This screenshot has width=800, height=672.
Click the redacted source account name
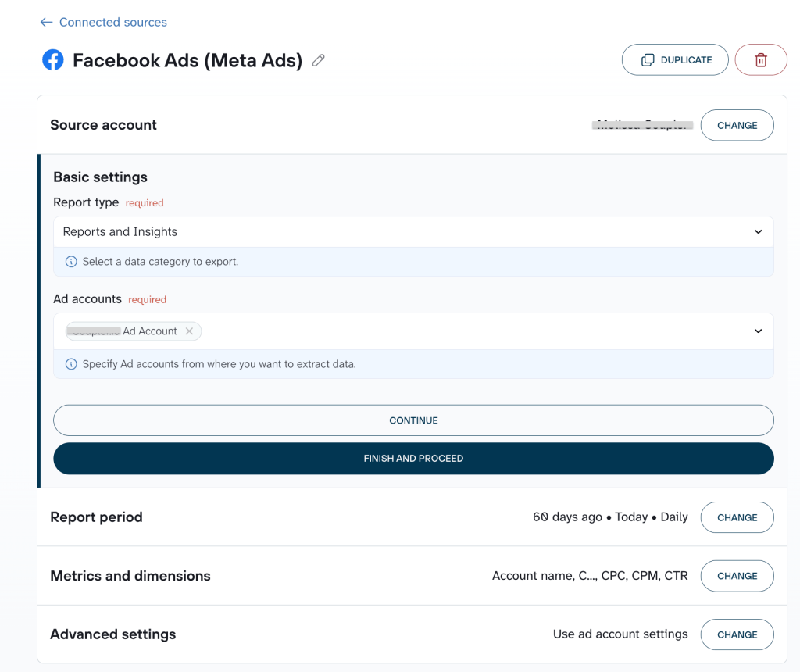coord(642,125)
